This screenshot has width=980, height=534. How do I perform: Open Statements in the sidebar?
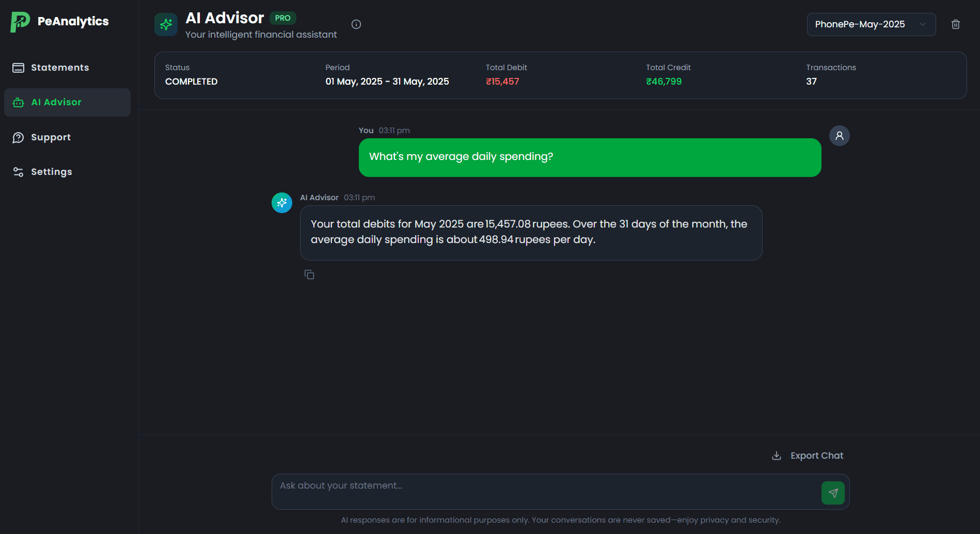point(60,68)
